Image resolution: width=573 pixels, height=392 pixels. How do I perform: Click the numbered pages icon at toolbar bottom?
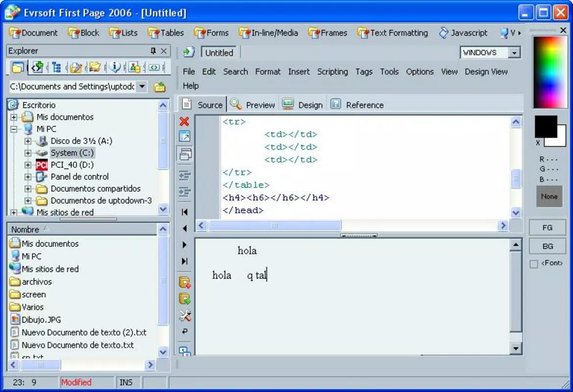click(185, 351)
